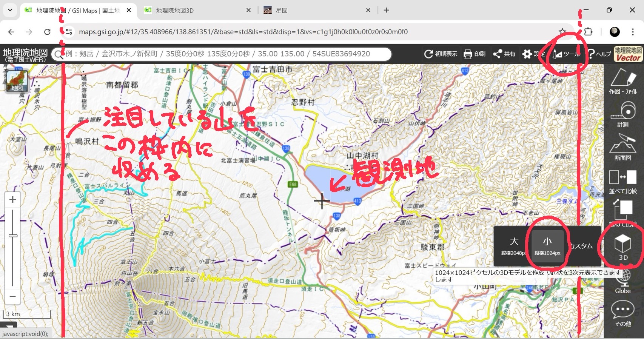This screenshot has width=644, height=339.
Task: Open the 作図・ファイル drawing tool
Action: click(x=623, y=81)
